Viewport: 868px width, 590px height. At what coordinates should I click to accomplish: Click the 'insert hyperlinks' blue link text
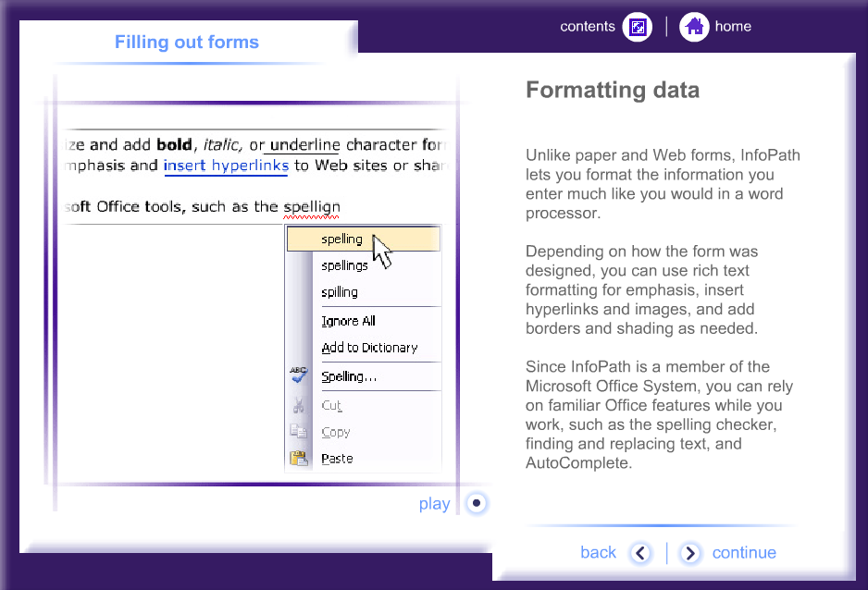(x=226, y=166)
